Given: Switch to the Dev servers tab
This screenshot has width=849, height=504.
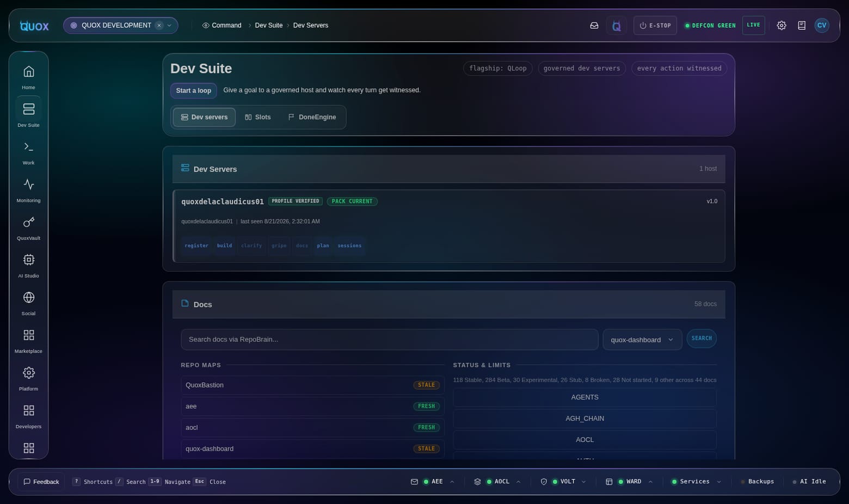Looking at the screenshot, I should click(x=204, y=117).
